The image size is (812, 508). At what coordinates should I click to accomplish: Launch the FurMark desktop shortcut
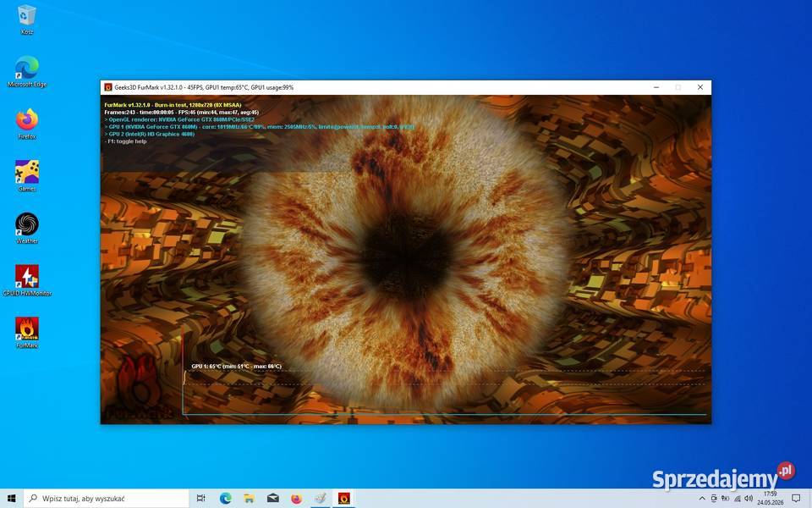(x=27, y=333)
